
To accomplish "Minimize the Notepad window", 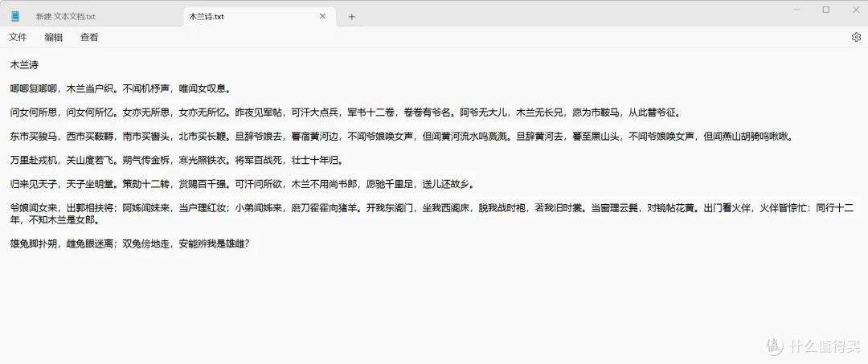I will [797, 10].
